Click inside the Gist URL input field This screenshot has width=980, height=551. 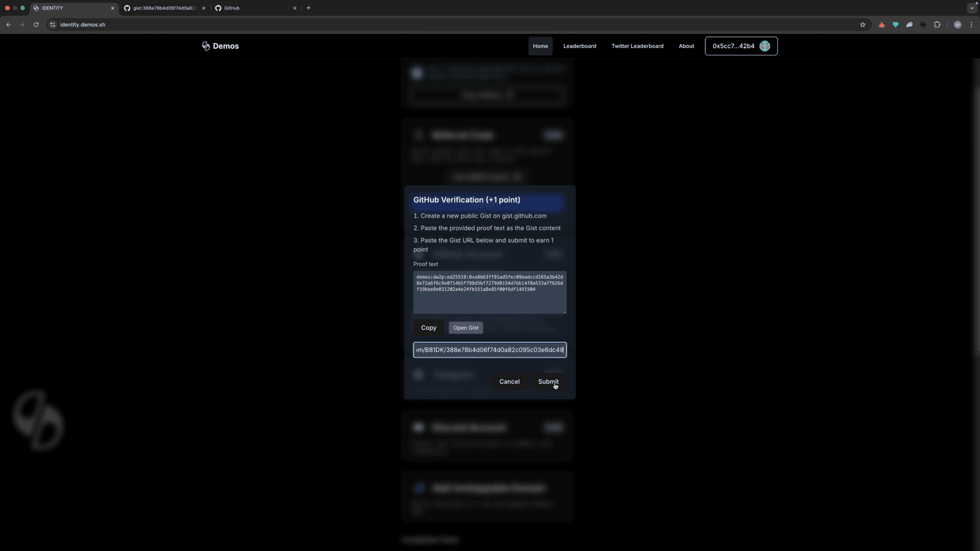tap(489, 349)
